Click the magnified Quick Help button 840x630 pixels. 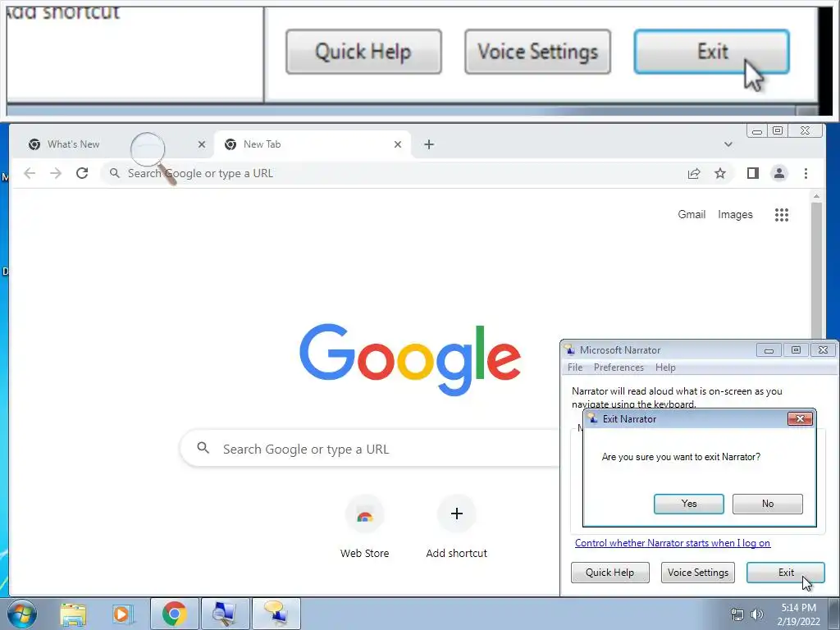click(363, 52)
